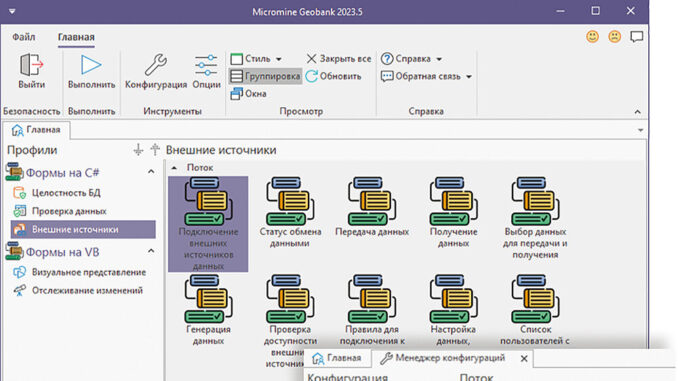Select Передача данных flow icon
Viewport: 678px width, 381px height.
pos(372,201)
